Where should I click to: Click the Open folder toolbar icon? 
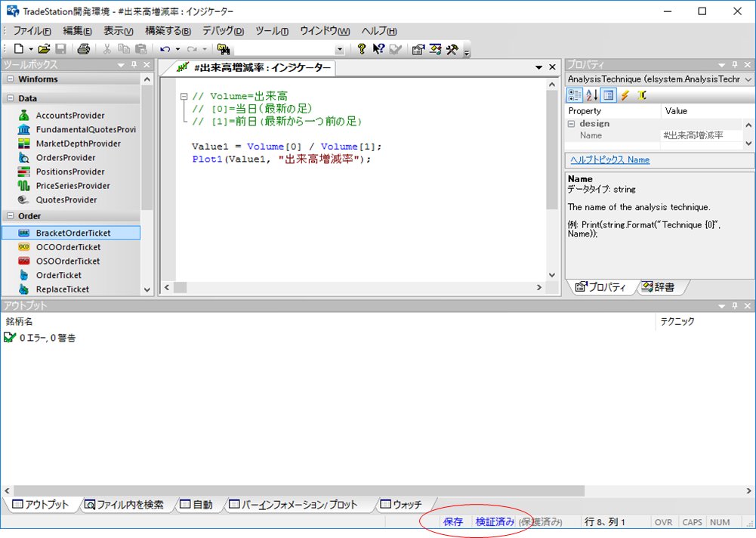[45, 48]
